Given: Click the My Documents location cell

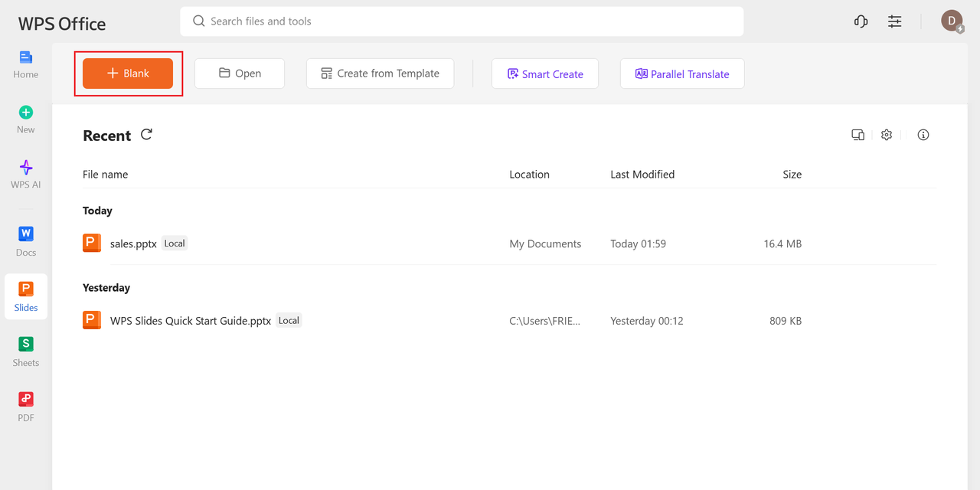Looking at the screenshot, I should [545, 244].
